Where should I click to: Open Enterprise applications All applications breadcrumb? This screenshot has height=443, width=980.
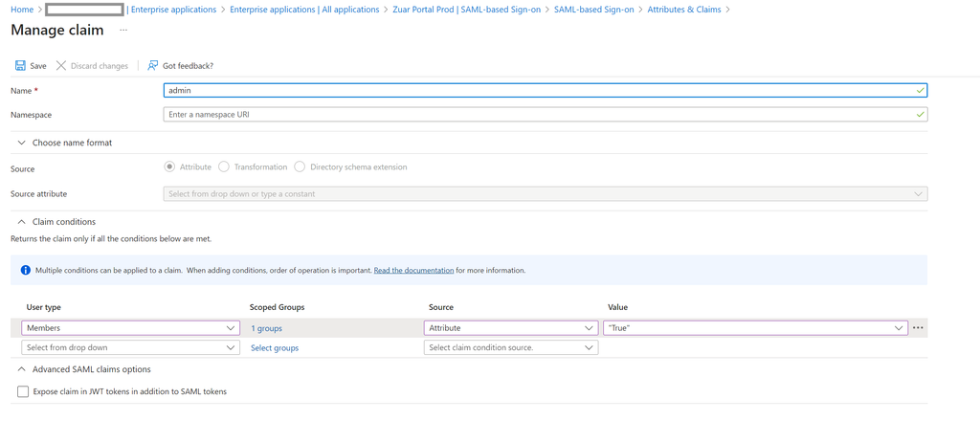pyautogui.click(x=304, y=10)
